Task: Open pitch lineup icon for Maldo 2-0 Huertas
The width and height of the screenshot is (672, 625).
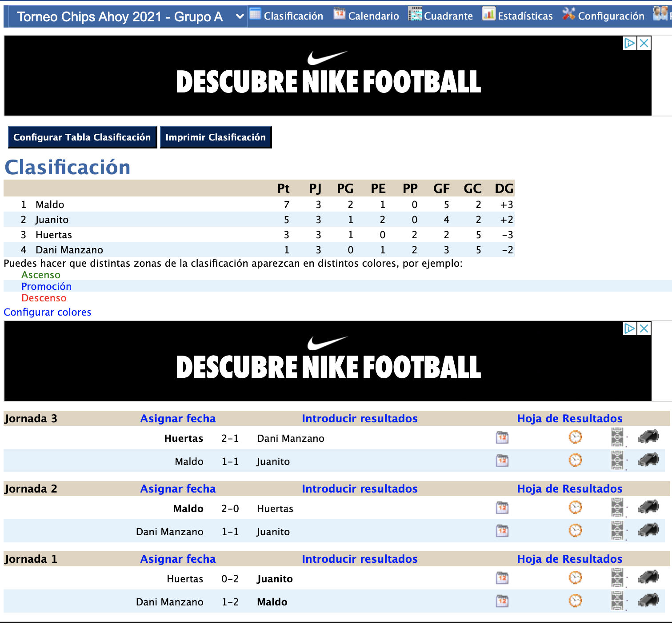Action: (617, 508)
